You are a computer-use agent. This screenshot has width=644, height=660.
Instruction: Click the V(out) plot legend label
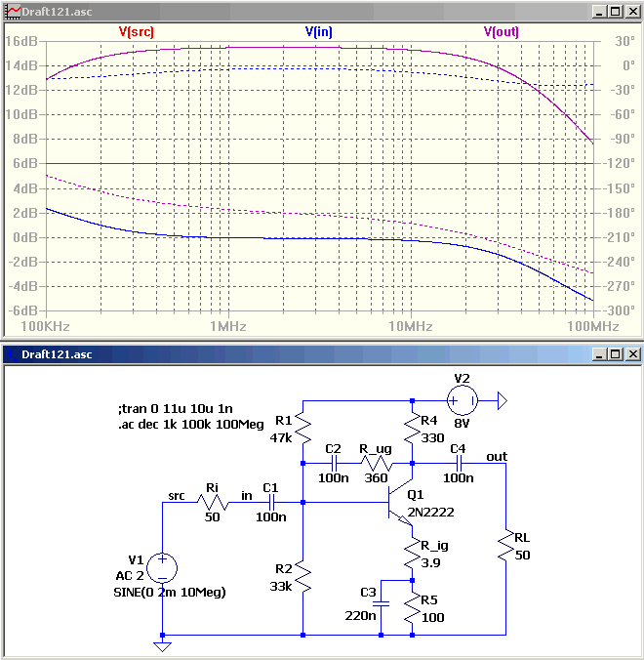point(501,31)
